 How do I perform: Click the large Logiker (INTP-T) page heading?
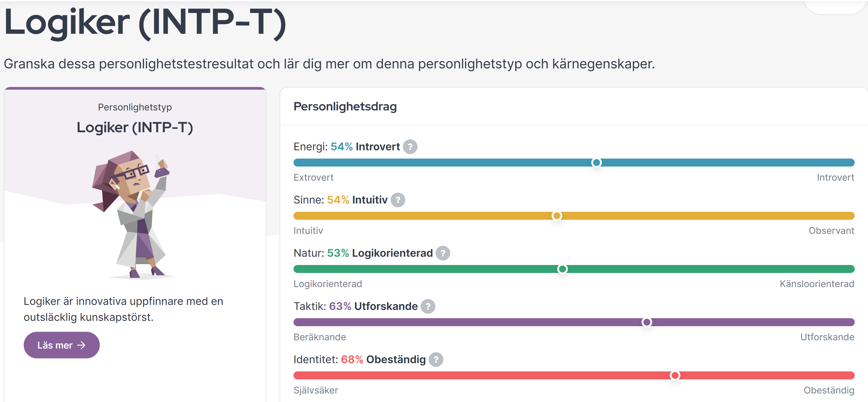click(x=145, y=23)
